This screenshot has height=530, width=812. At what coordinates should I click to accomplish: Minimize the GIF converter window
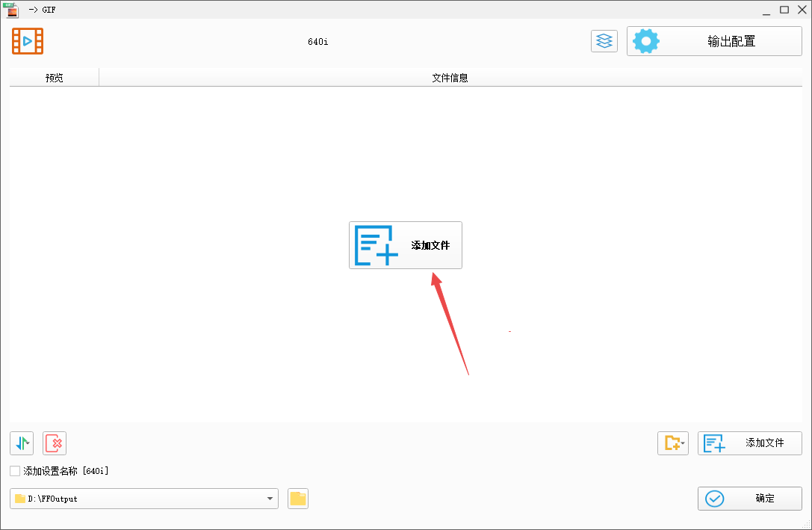click(x=765, y=10)
